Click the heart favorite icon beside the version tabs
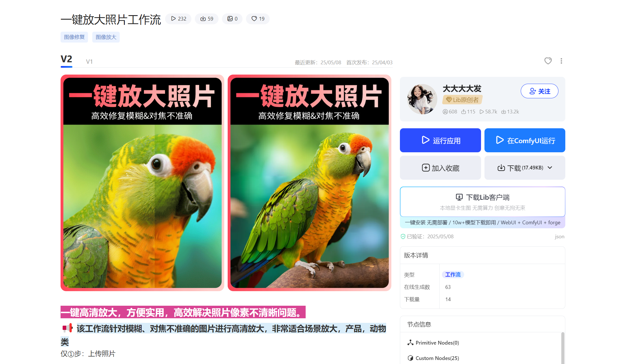This screenshot has height=364, width=619. click(x=548, y=61)
